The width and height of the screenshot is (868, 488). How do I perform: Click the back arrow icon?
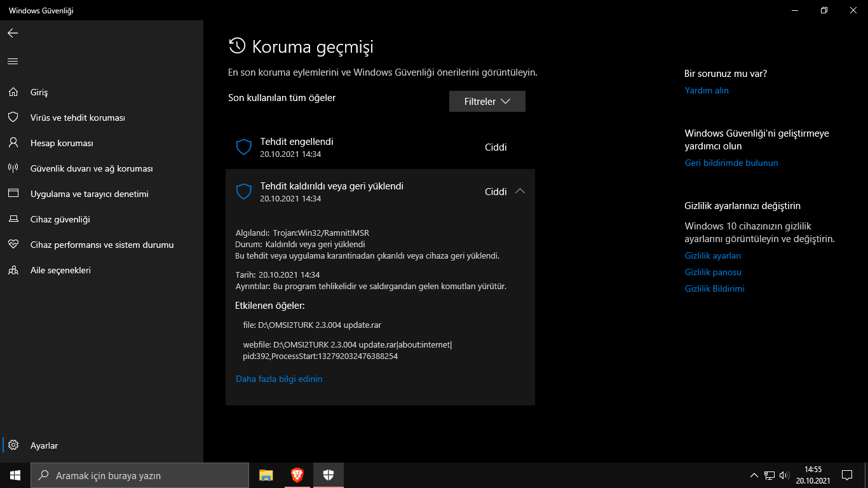13,33
